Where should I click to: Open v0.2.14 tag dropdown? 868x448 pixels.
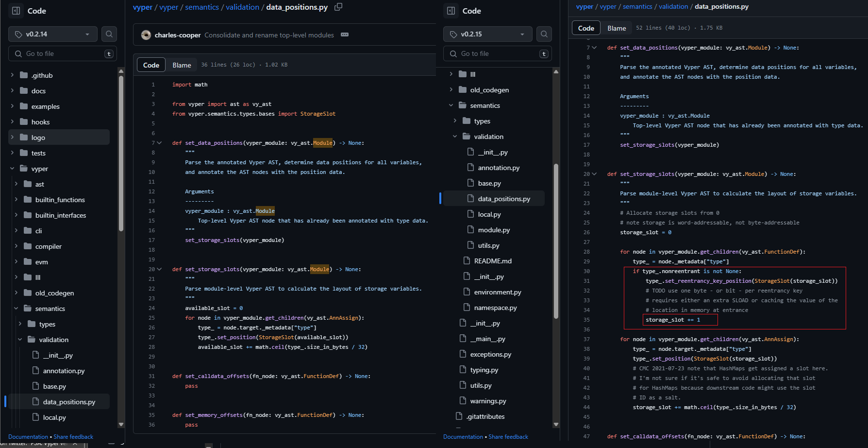(x=53, y=34)
